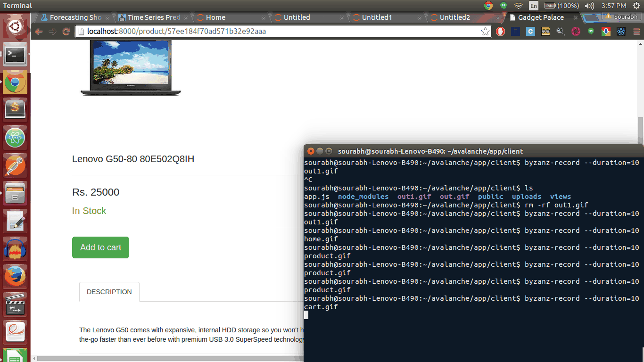The width and height of the screenshot is (644, 362).
Task: Open the Wi-Fi network indicator
Action: (x=519, y=6)
